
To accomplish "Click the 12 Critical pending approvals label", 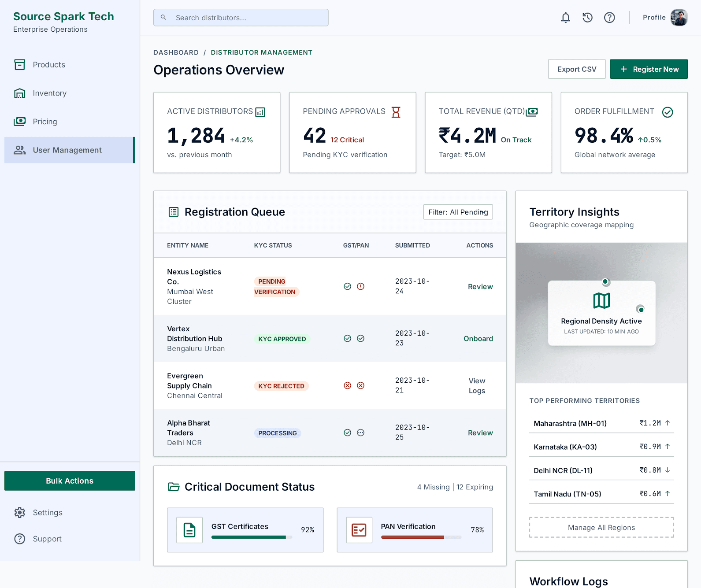I will point(347,140).
